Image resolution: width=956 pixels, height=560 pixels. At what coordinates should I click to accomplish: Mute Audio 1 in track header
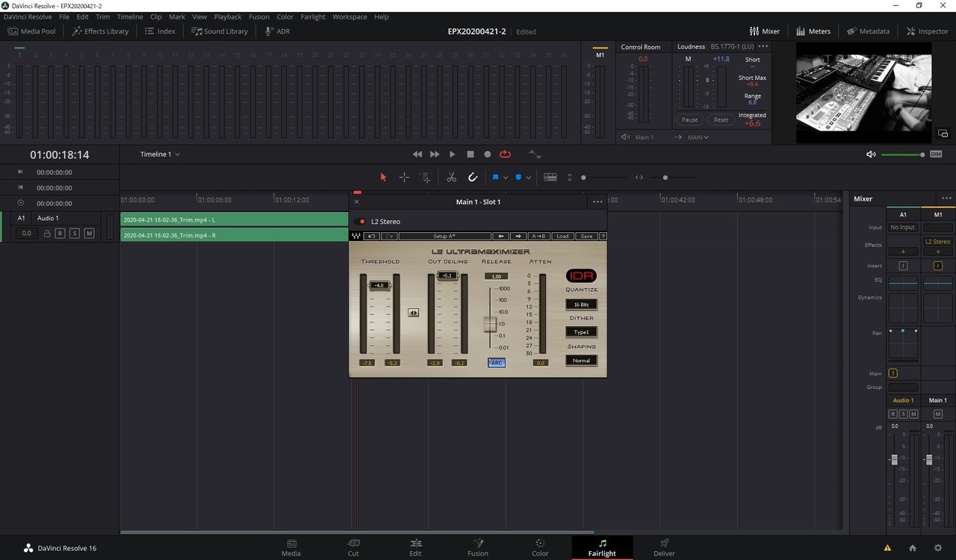point(89,234)
